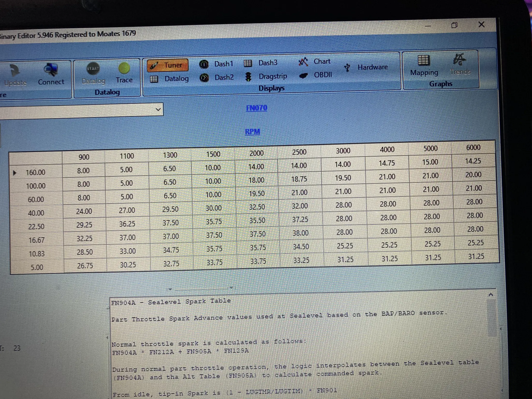Screen dimensions: 532x399
Task: Open the Tuner display
Action: (x=168, y=65)
